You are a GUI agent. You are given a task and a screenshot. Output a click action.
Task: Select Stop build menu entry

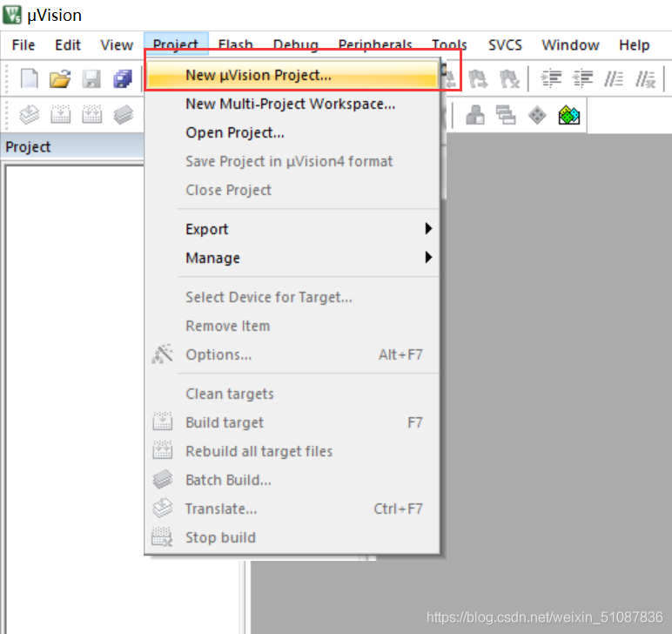pos(292,537)
